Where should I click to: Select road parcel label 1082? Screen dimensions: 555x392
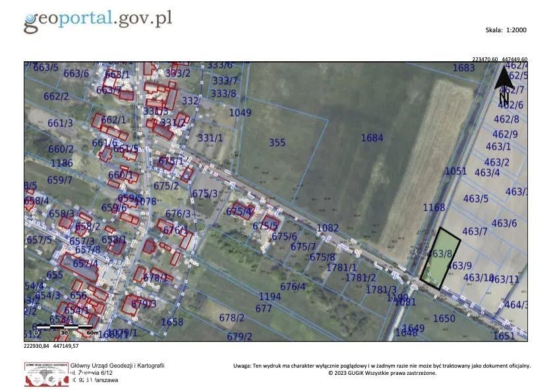[328, 228]
